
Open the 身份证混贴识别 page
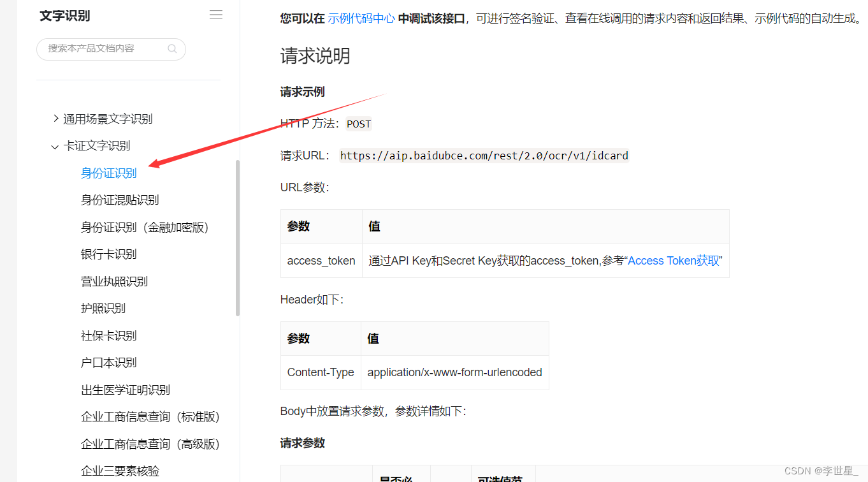coord(120,200)
